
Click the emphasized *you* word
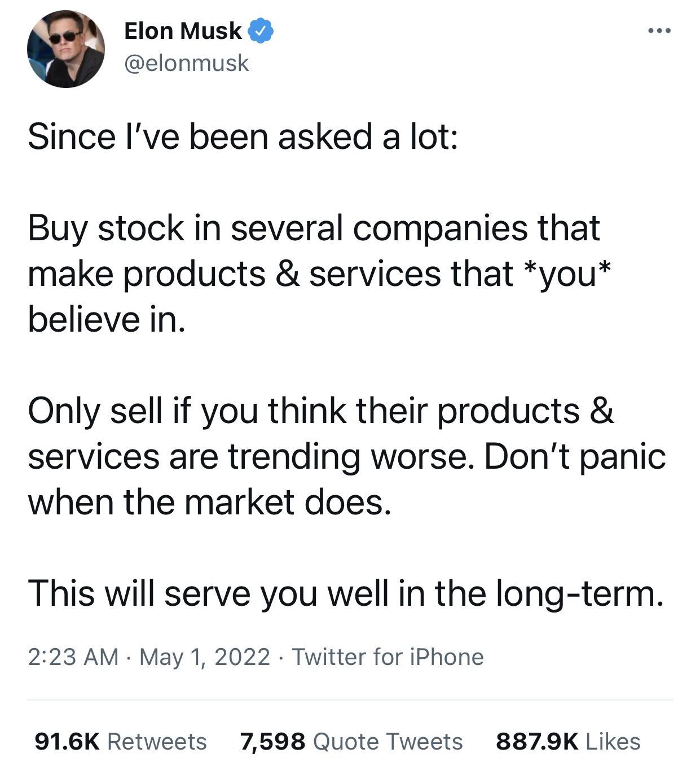coord(567,274)
